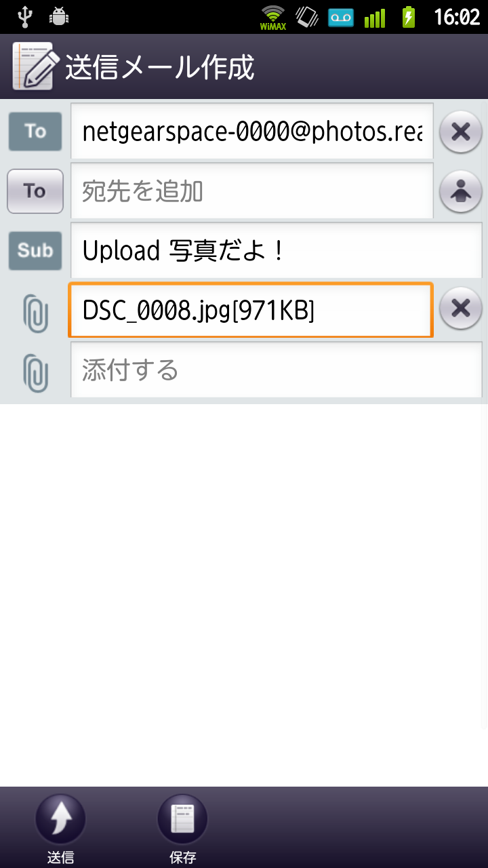Open the DSC_0008.jpg attachment entry

[x=251, y=310]
